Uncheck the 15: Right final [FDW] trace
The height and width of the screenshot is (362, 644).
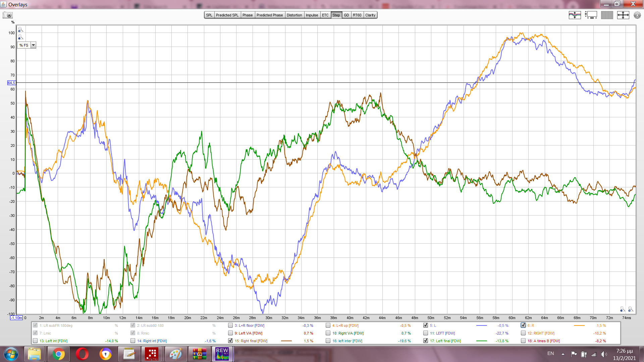pos(230,341)
